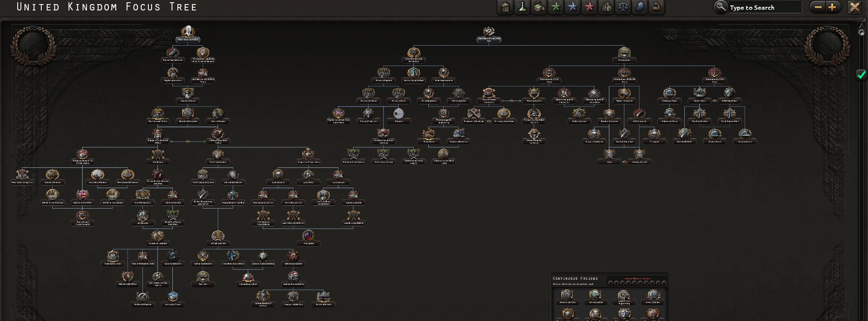Select the Power Concentration focus

point(172,55)
